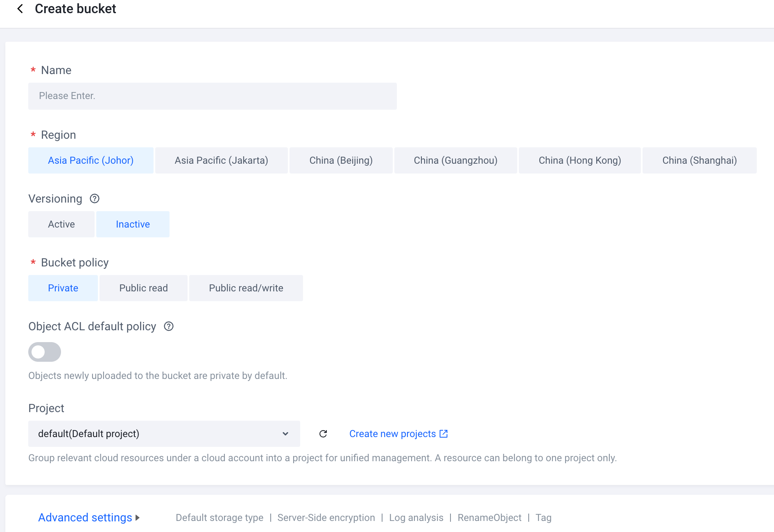Click the Object ACL default policy help icon
Screen dimensions: 774x532
pyautogui.click(x=169, y=327)
